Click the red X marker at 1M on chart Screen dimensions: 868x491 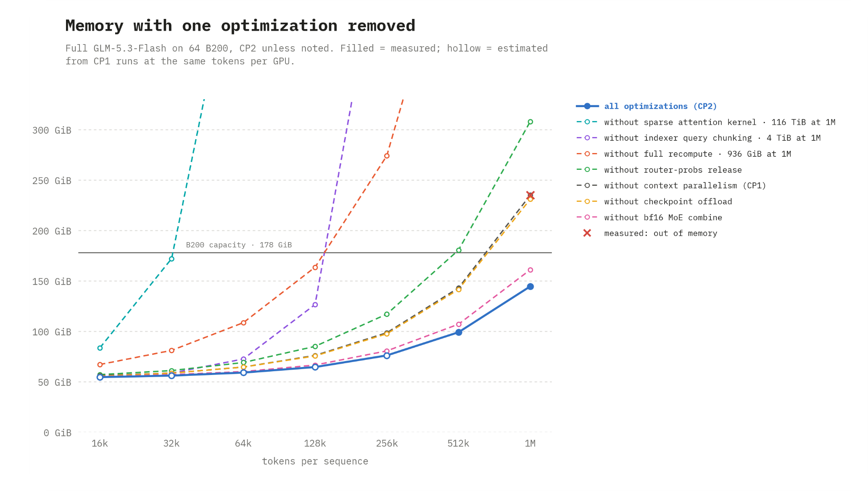[530, 195]
